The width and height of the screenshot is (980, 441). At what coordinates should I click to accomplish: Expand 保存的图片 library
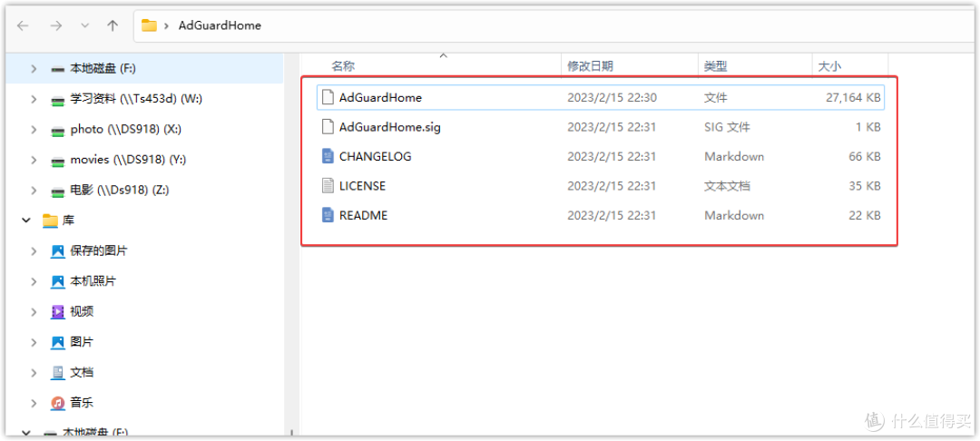34,251
